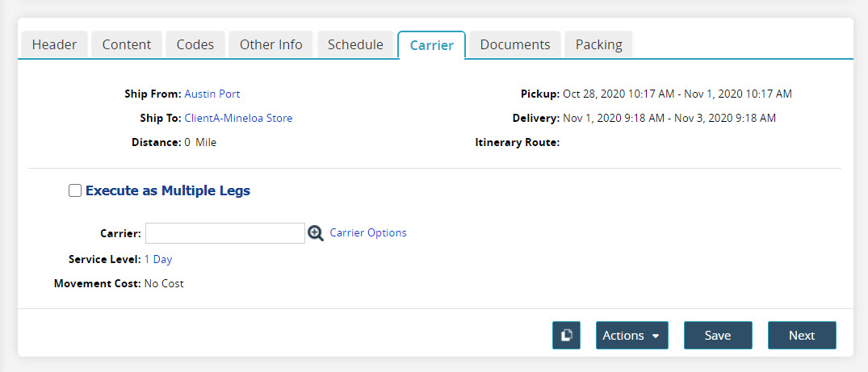Open the Documents tab
868x372 pixels.
pos(515,44)
